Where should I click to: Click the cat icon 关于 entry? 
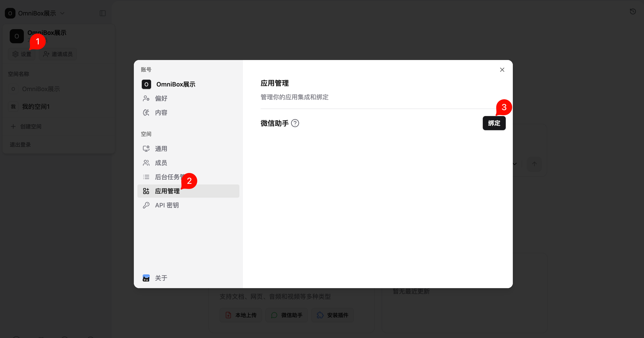click(146, 278)
